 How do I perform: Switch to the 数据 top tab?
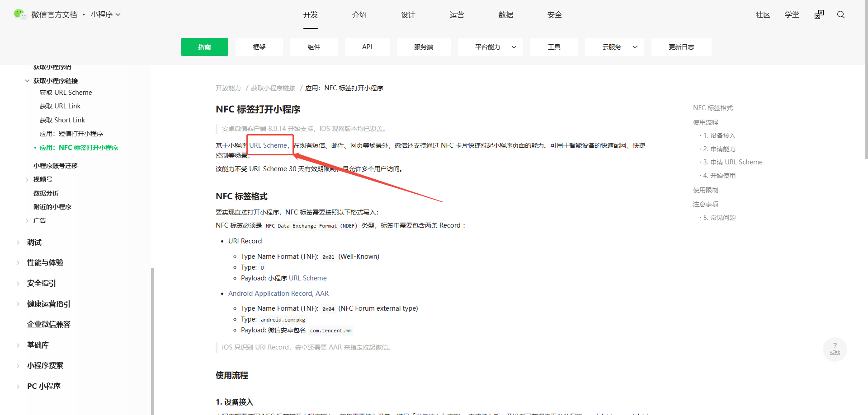[506, 14]
